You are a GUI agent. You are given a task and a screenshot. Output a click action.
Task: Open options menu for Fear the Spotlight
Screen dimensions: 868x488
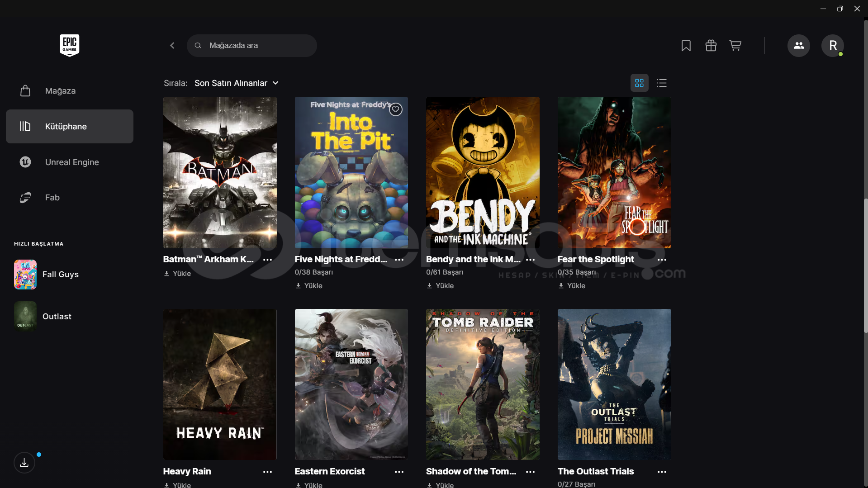[x=662, y=260]
